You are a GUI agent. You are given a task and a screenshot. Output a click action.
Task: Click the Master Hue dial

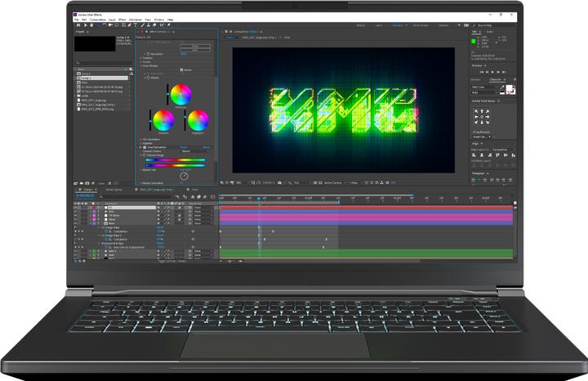(x=184, y=176)
